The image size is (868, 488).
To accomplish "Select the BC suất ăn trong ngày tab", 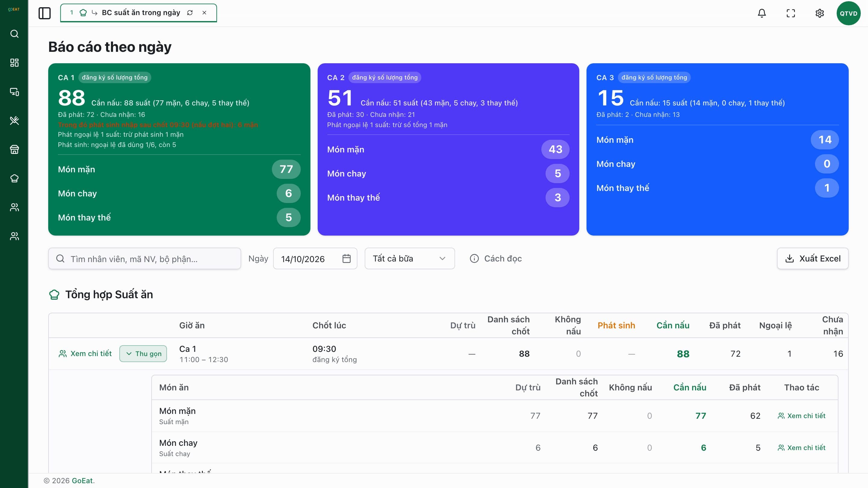I will [x=139, y=13].
